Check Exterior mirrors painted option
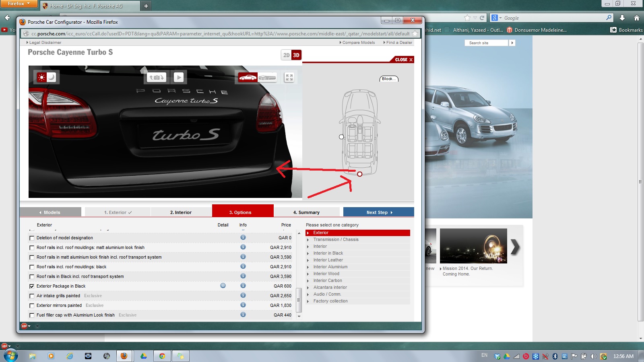This screenshot has width=644, height=362. (32, 306)
